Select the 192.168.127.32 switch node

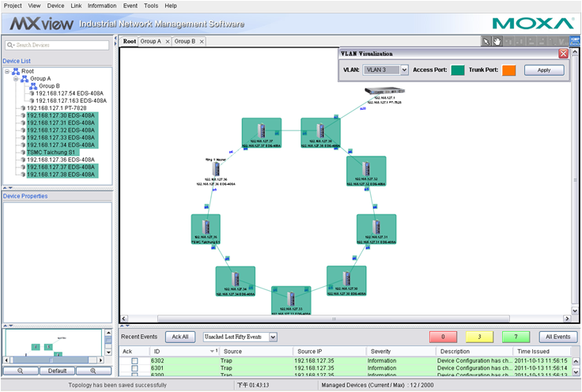tap(366, 171)
